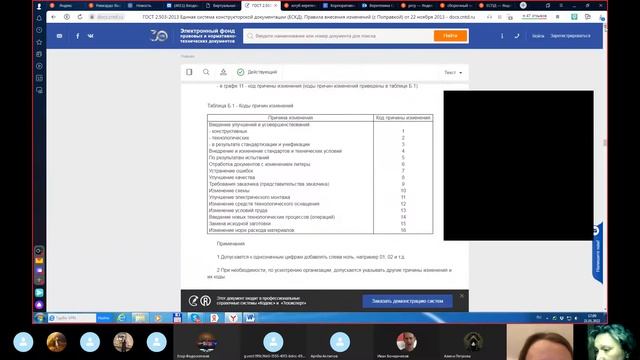The image size is (640, 360).
Task: Open the Facebook icon in site header
Action: 78,36
